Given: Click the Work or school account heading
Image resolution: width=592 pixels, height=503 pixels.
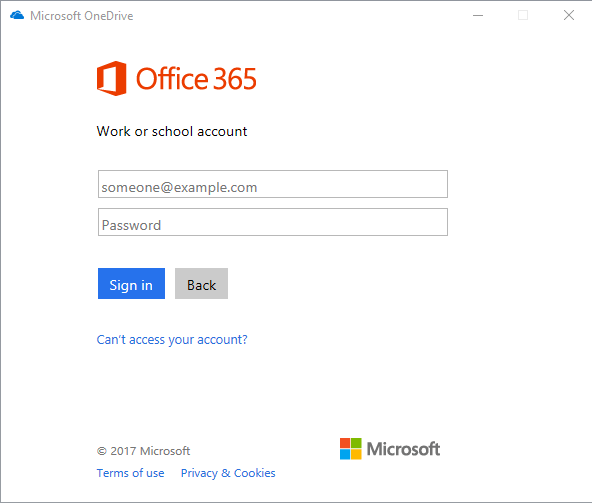Looking at the screenshot, I should click(172, 131).
